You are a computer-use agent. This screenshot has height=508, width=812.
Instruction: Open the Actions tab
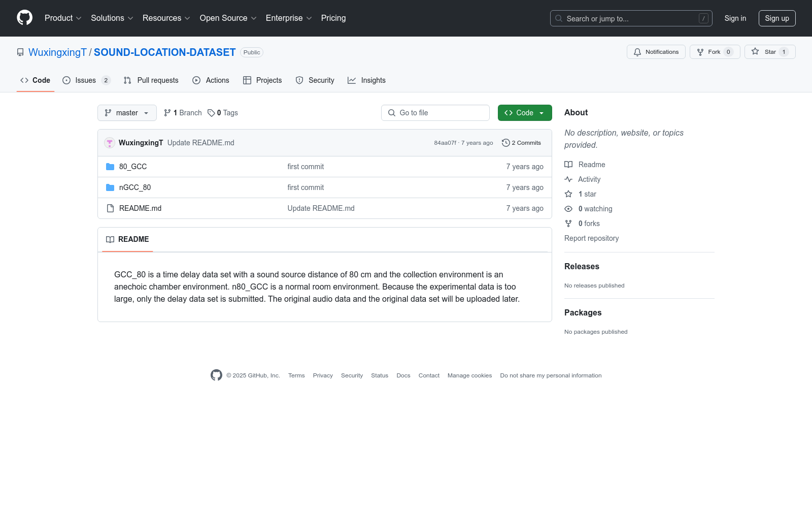pos(211,80)
